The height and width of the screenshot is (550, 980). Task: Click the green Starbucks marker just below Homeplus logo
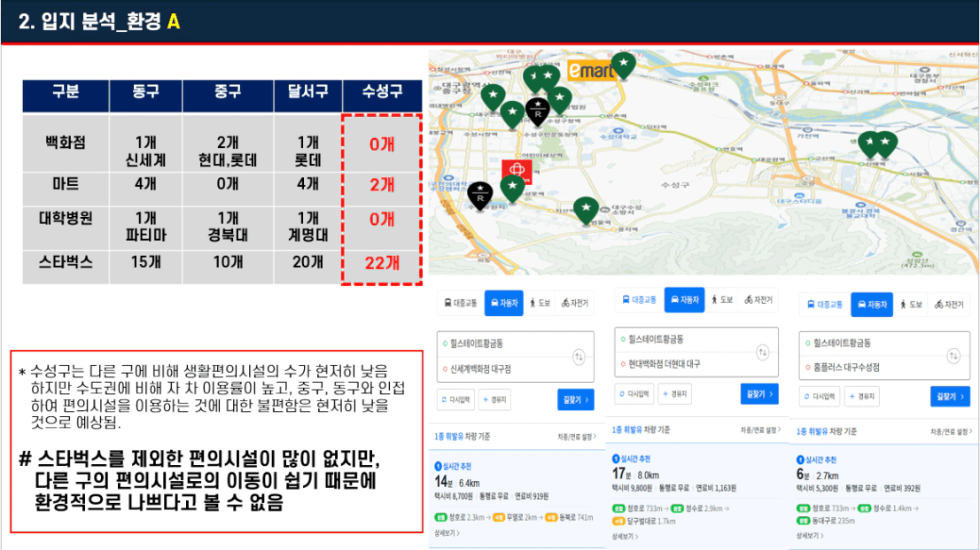[x=512, y=189]
